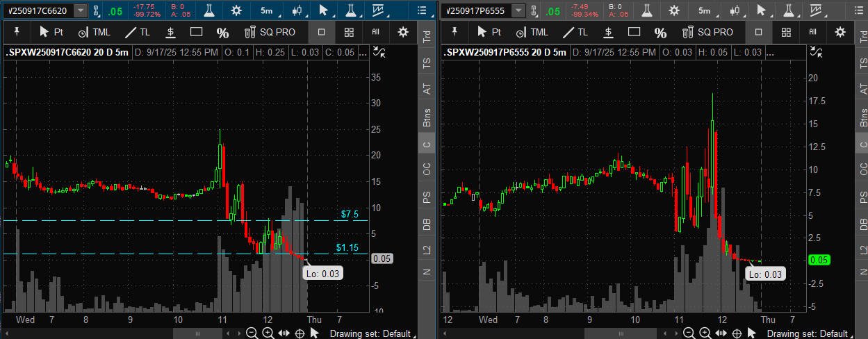This screenshot has width=868, height=339.
Task: Expand the symbol dropdown for 250917C6620
Action: [81, 10]
